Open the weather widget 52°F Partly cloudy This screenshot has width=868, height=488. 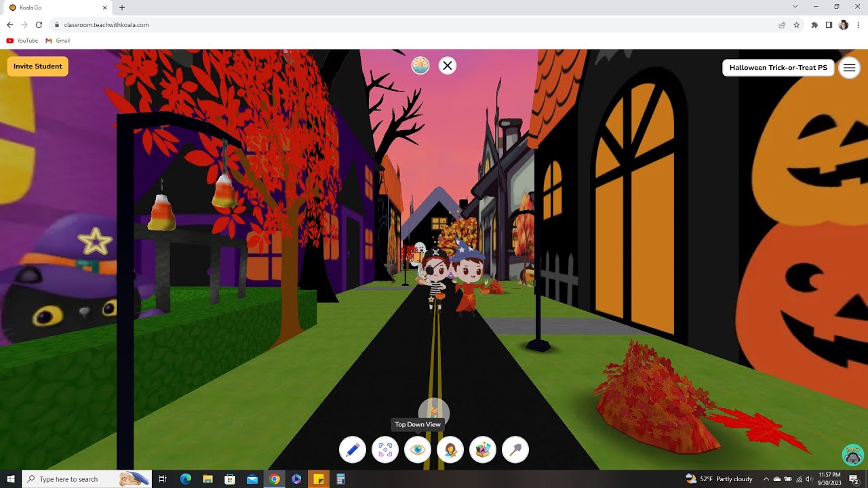coord(719,479)
